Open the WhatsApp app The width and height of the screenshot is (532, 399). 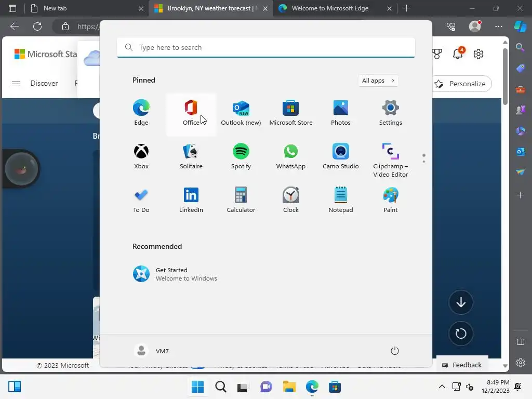point(291,156)
